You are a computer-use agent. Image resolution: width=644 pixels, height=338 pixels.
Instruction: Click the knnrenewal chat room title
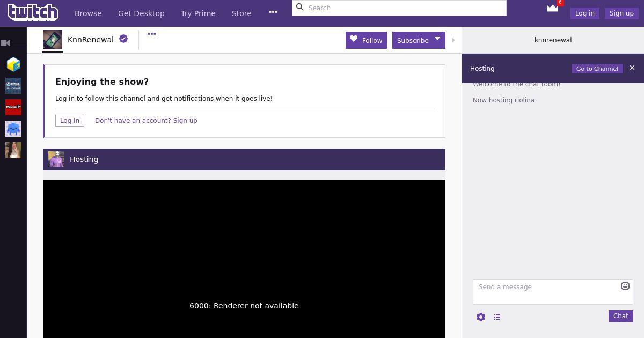coord(553,40)
